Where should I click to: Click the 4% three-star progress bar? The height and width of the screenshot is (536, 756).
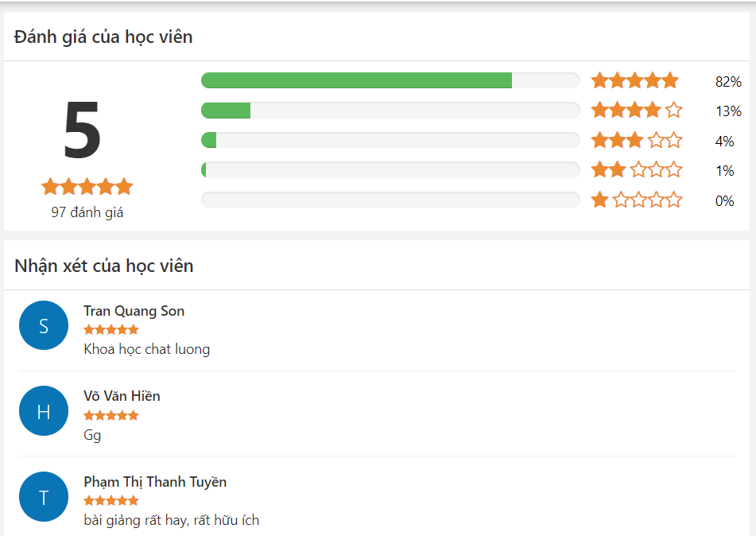[390, 141]
